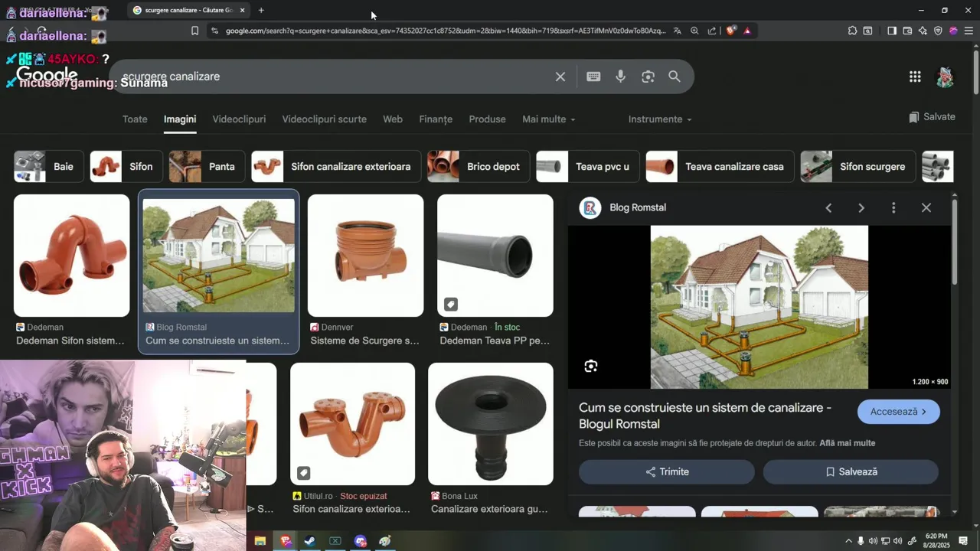Click the translate page icon in address bar

[678, 31]
